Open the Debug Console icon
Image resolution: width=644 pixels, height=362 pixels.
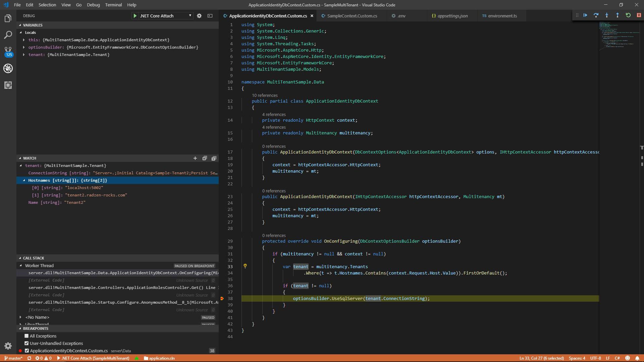210,16
